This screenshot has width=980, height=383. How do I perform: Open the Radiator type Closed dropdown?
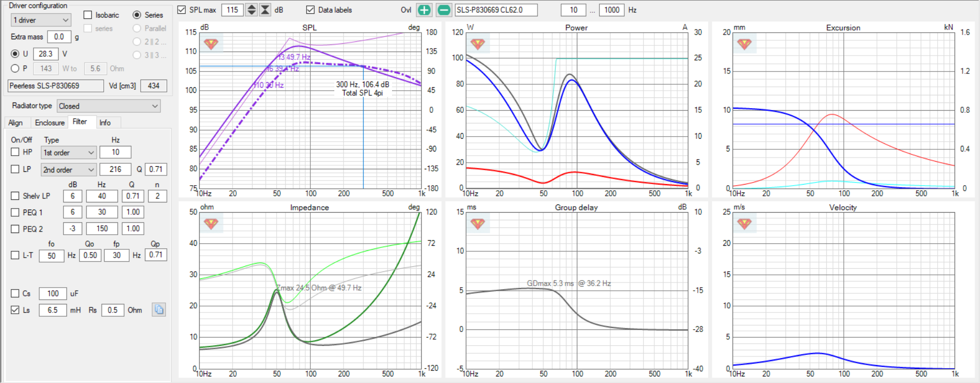[x=108, y=106]
